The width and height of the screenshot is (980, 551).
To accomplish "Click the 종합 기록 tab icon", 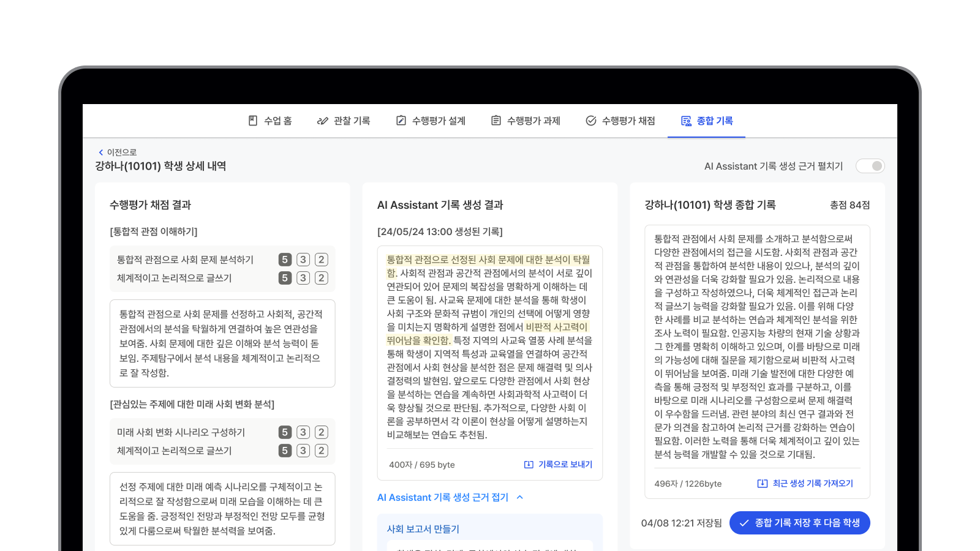I will click(686, 121).
